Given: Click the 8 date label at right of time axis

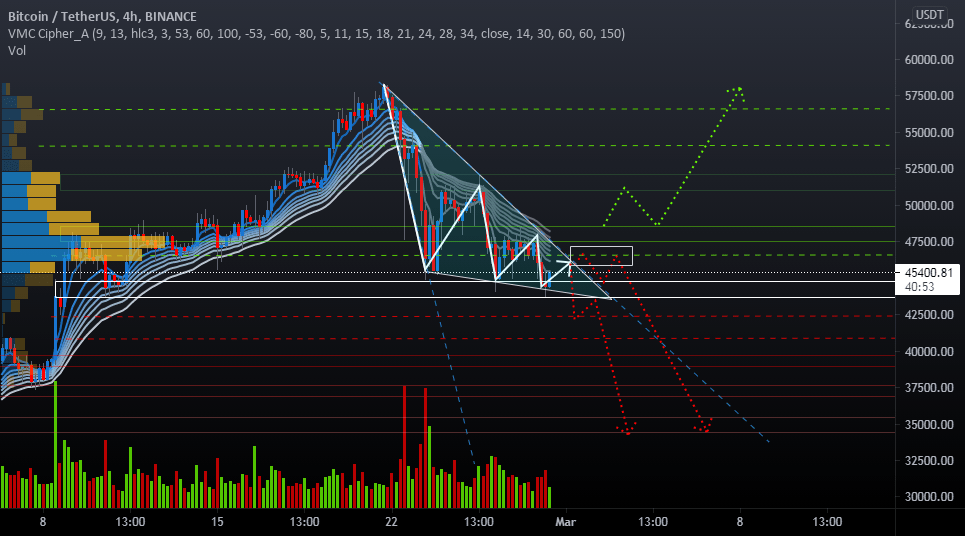Looking at the screenshot, I should tap(740, 522).
